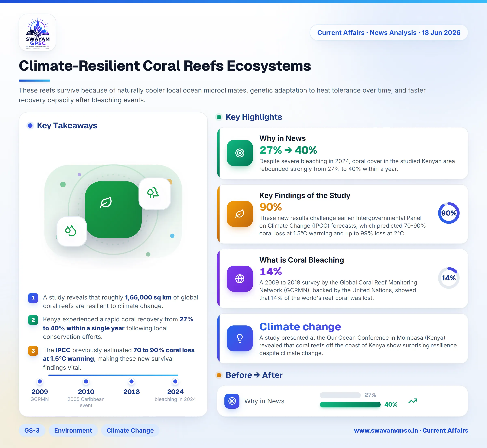Screen dimensions: 487x448
Task: Click the orange bullet beside Before After
Action: (219, 375)
